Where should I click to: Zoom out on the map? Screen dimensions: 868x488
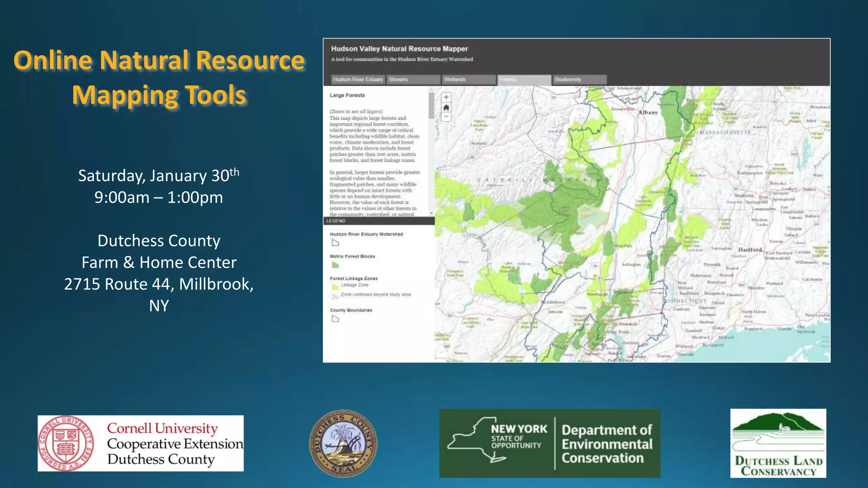tap(446, 117)
